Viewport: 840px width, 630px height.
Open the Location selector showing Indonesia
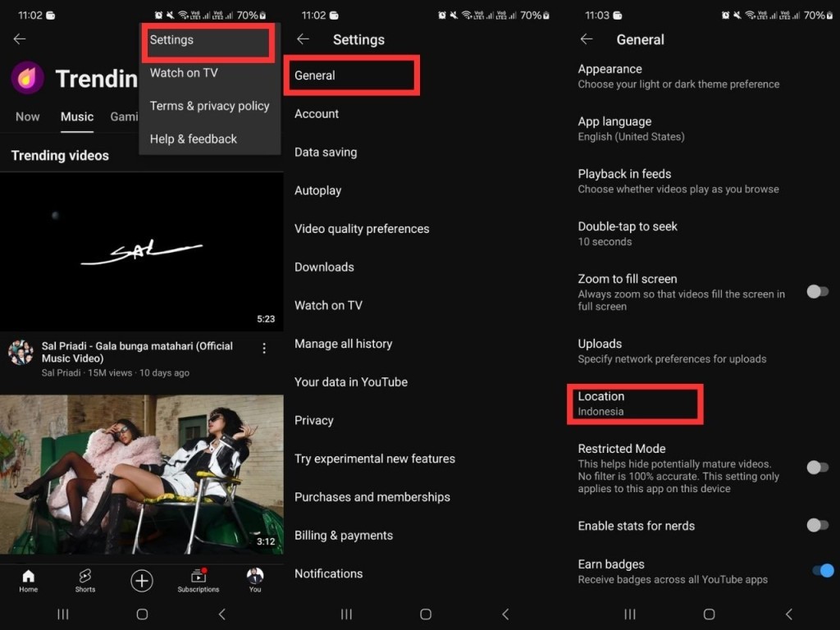pos(635,403)
